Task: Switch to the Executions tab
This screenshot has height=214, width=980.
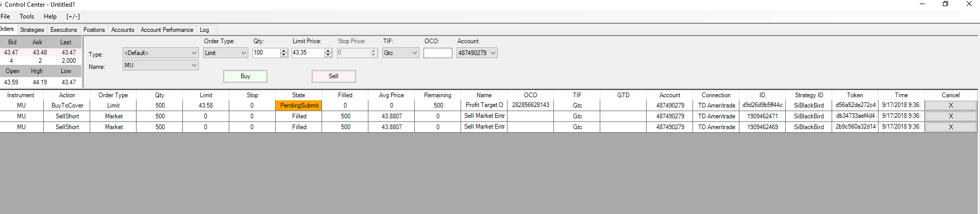Action: pos(64,30)
